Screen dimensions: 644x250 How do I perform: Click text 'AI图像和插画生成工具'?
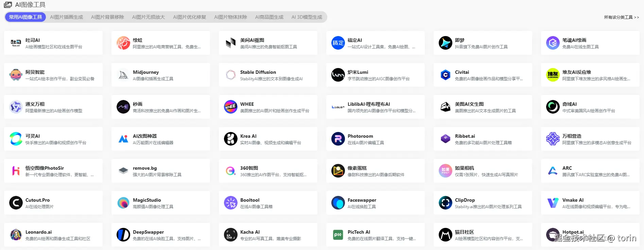tap(153, 79)
